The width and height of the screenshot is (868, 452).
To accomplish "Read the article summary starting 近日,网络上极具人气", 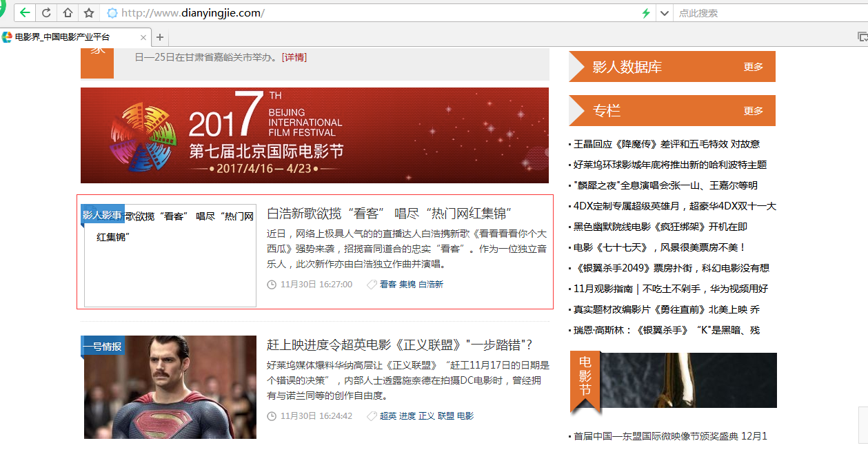I will (x=407, y=248).
